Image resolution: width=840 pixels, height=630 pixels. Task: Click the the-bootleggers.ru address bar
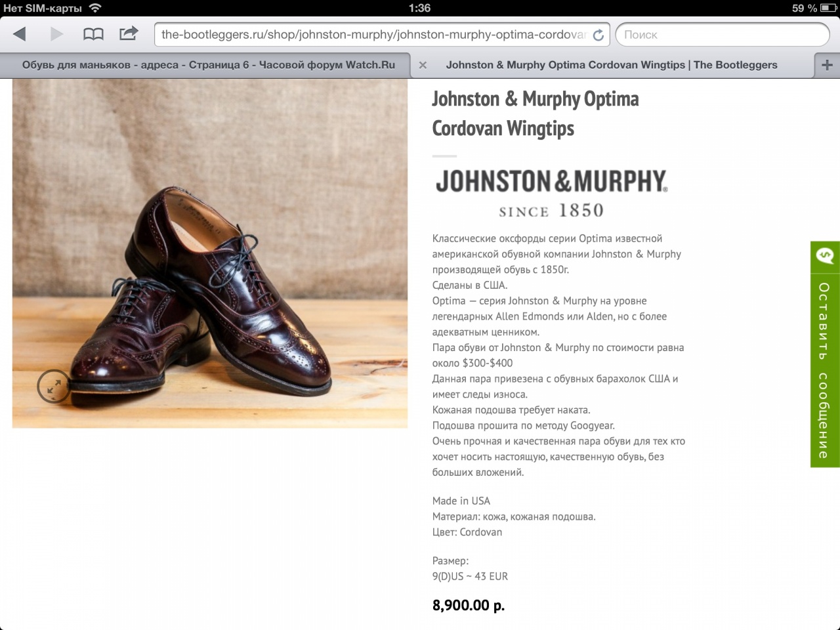[x=373, y=35]
